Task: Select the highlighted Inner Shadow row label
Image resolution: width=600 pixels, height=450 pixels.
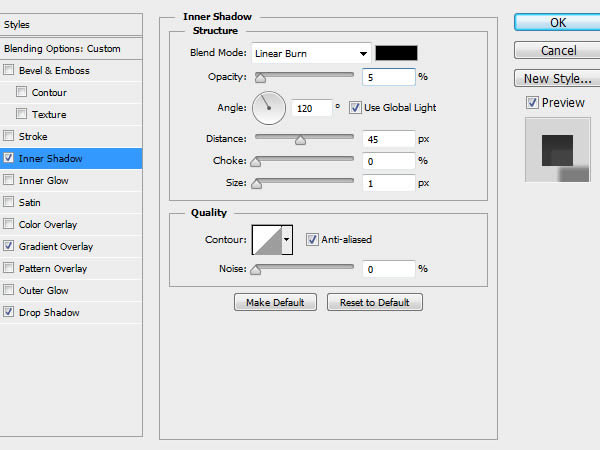Action: coord(51,158)
